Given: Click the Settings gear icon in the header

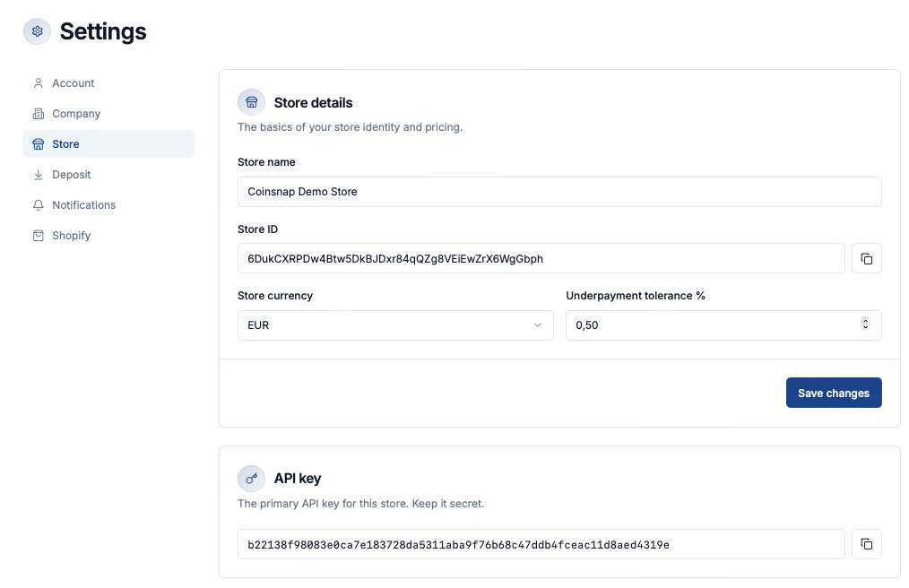Looking at the screenshot, I should click(x=37, y=31).
